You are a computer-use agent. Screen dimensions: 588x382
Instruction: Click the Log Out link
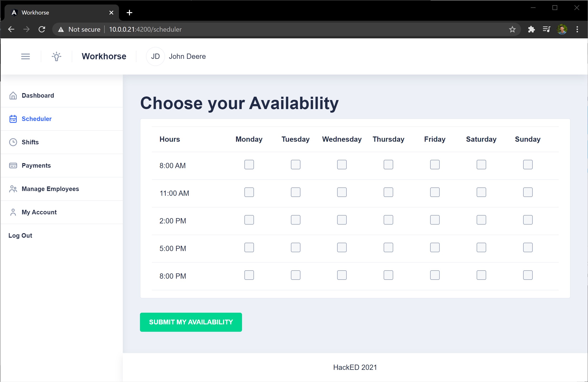click(x=20, y=236)
